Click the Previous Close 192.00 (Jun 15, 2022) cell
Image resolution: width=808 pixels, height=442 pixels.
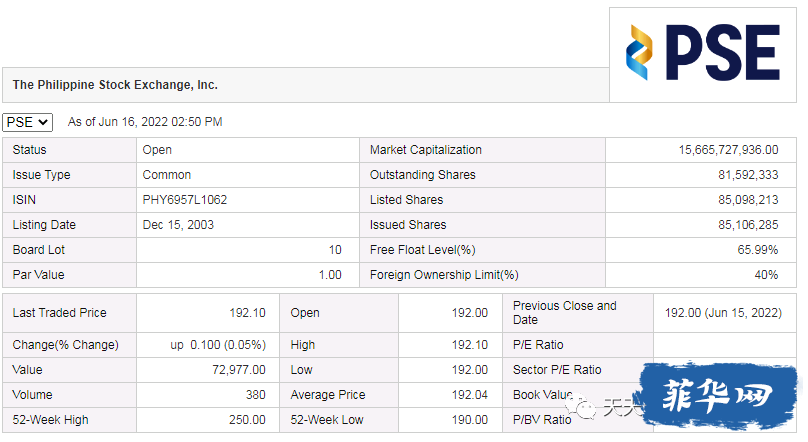[x=725, y=313]
